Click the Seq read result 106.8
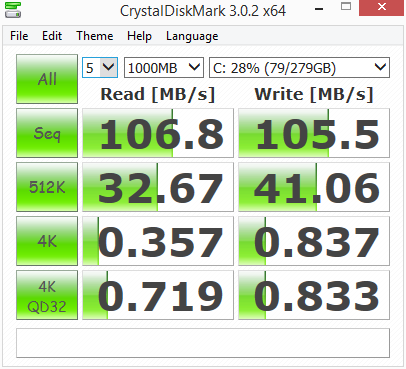The image size is (406, 369). click(158, 133)
